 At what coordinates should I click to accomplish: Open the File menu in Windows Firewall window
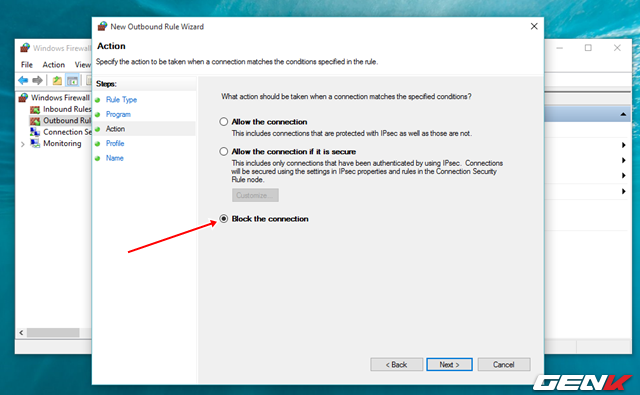click(27, 64)
